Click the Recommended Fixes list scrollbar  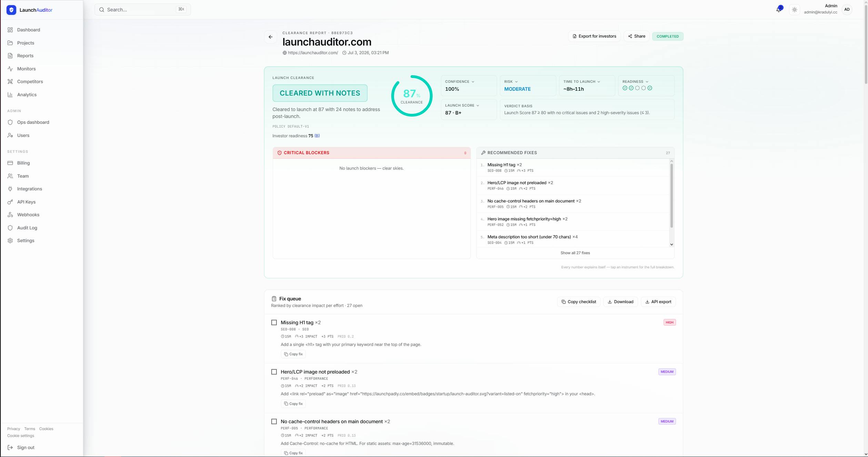pyautogui.click(x=672, y=196)
